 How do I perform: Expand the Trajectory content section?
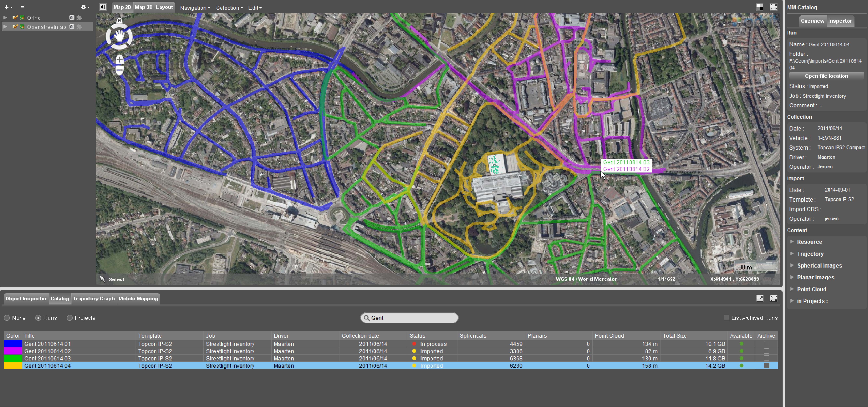tap(792, 253)
